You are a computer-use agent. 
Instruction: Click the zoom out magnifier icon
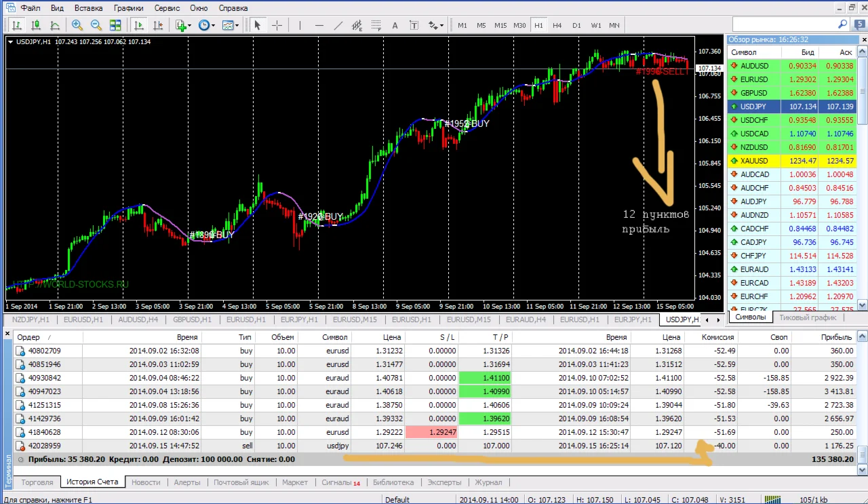pyautogui.click(x=96, y=25)
